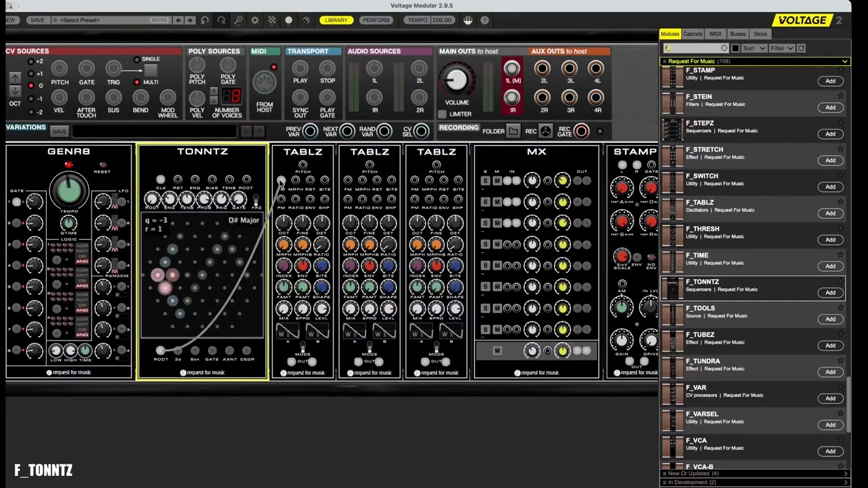868x488 pixels.
Task: Open the Sort dropdown
Action: click(x=753, y=48)
